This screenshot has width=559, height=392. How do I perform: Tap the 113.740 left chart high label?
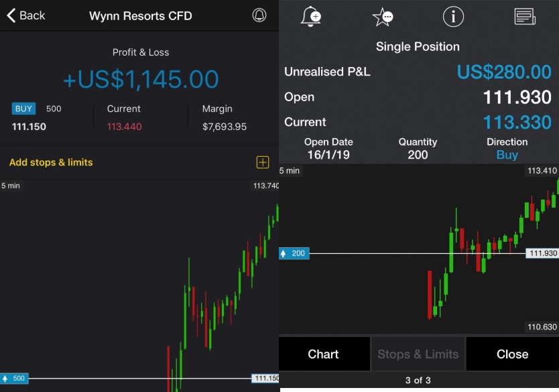[265, 186]
